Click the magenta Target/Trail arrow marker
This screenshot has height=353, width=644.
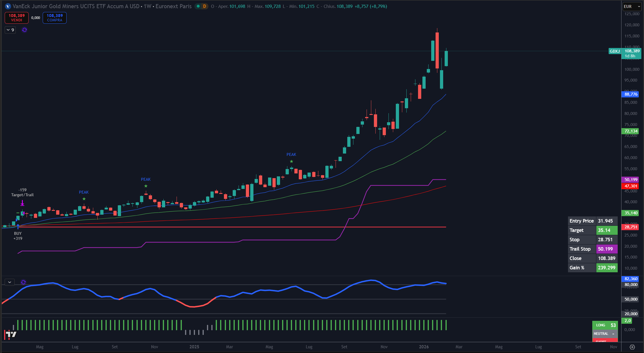[23, 203]
